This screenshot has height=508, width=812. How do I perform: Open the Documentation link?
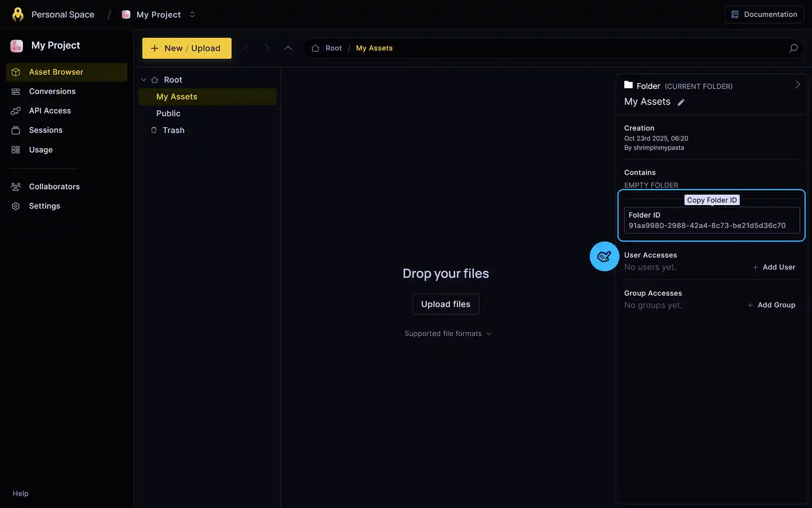pos(764,15)
